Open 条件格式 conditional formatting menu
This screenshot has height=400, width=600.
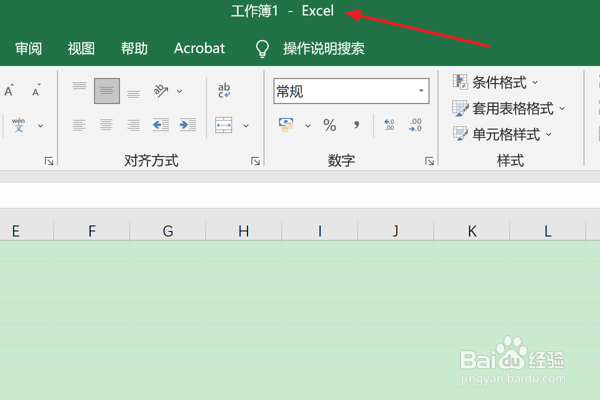point(496,82)
